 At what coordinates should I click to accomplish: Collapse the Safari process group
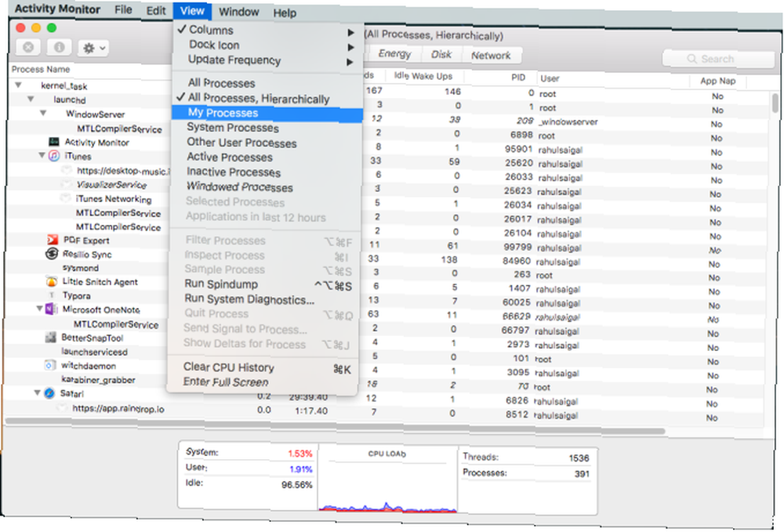coord(38,393)
